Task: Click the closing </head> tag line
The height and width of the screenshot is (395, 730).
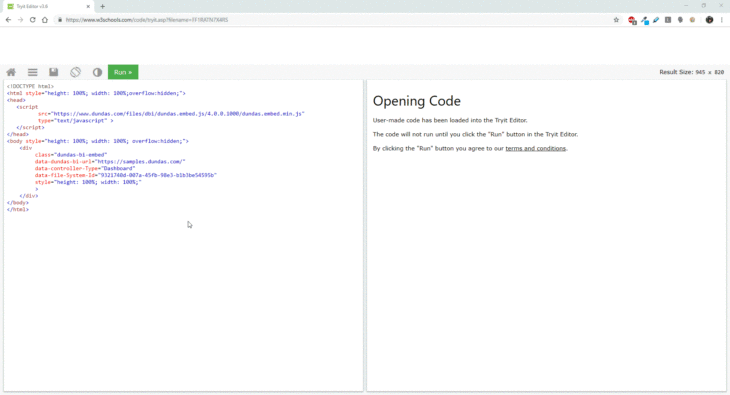Action: [18, 134]
